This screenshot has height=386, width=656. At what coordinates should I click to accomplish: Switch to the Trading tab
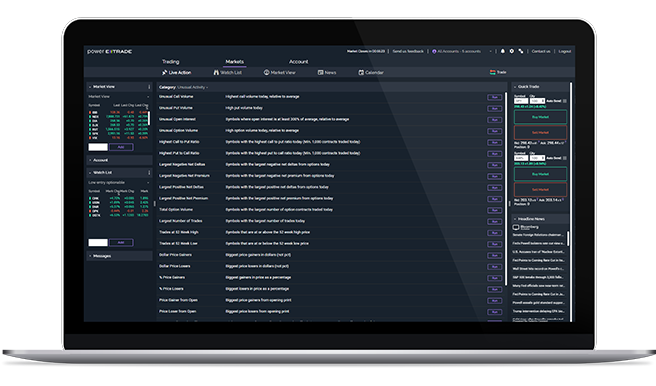(171, 61)
